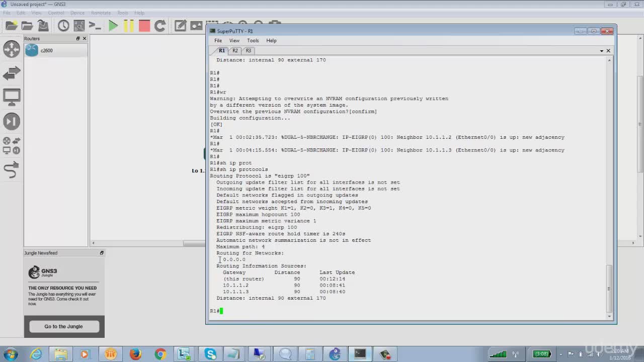Viewport: 644px width, 362px height.
Task: Close the active SuperPuTTY tab
Action: (608, 51)
